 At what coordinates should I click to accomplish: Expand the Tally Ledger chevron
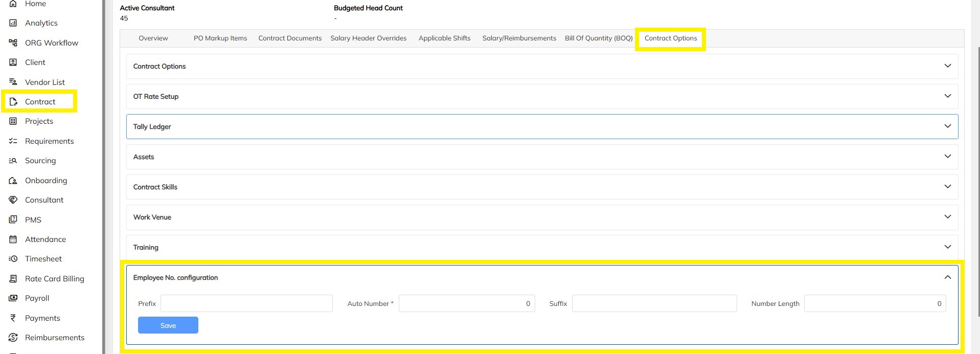(947, 126)
